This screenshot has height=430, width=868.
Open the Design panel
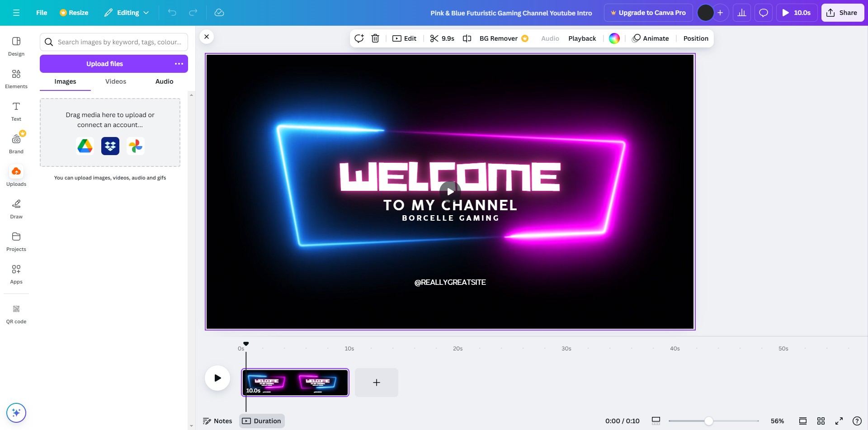coord(16,46)
